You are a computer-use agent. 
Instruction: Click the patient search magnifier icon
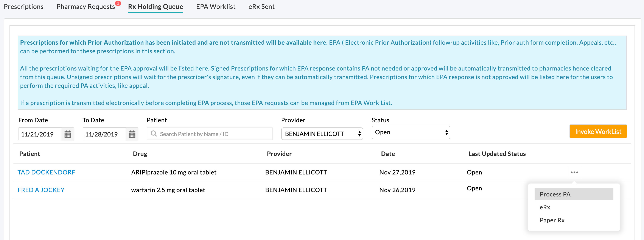pos(154,134)
